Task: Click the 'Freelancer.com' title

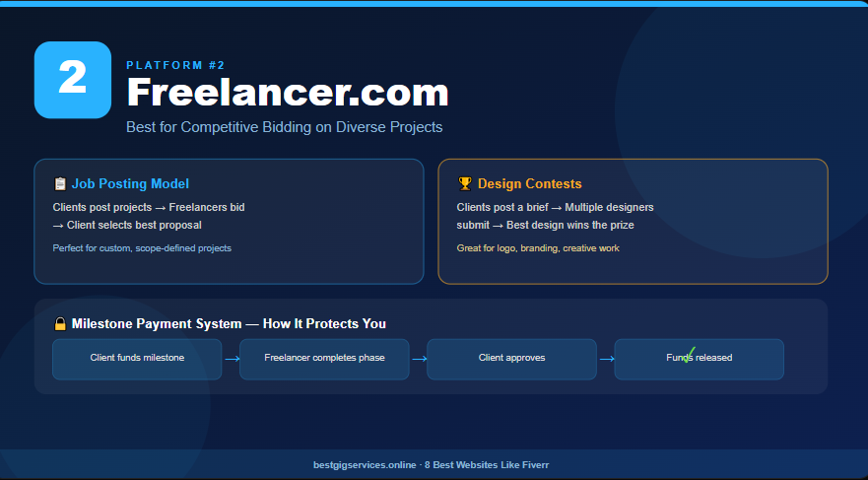Action: coord(288,93)
